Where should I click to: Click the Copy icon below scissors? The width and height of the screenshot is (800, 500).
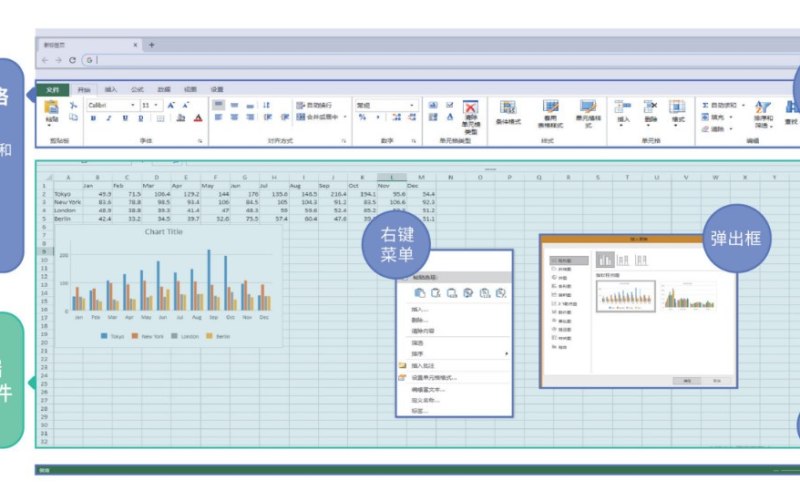coord(73,117)
